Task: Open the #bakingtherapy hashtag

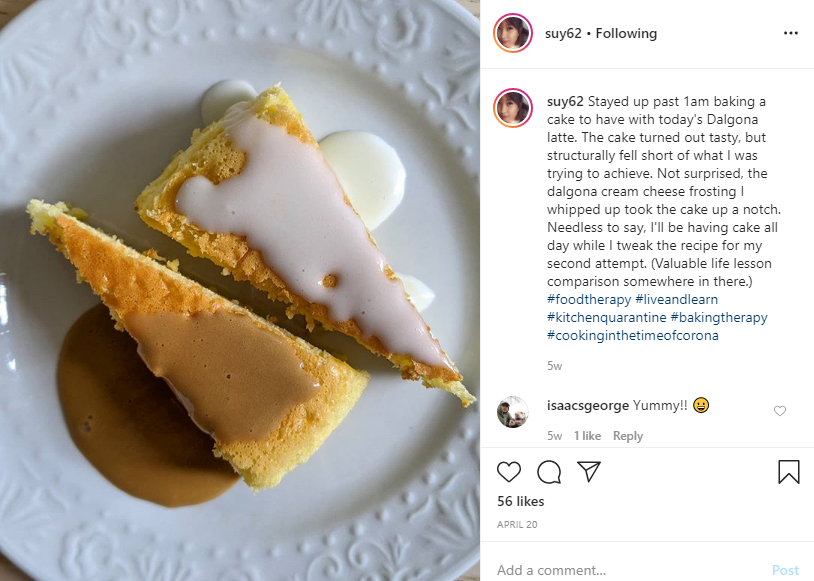Action: [x=719, y=317]
